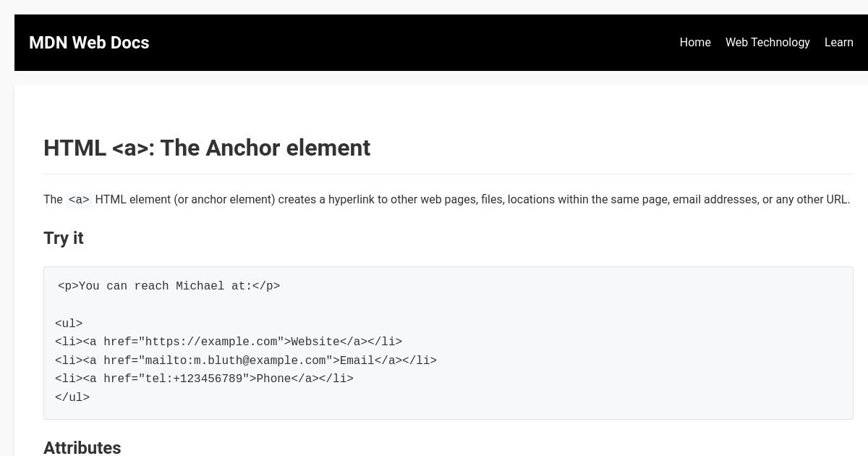Open the Home navigation link
This screenshot has width=868, height=456.
click(x=695, y=43)
